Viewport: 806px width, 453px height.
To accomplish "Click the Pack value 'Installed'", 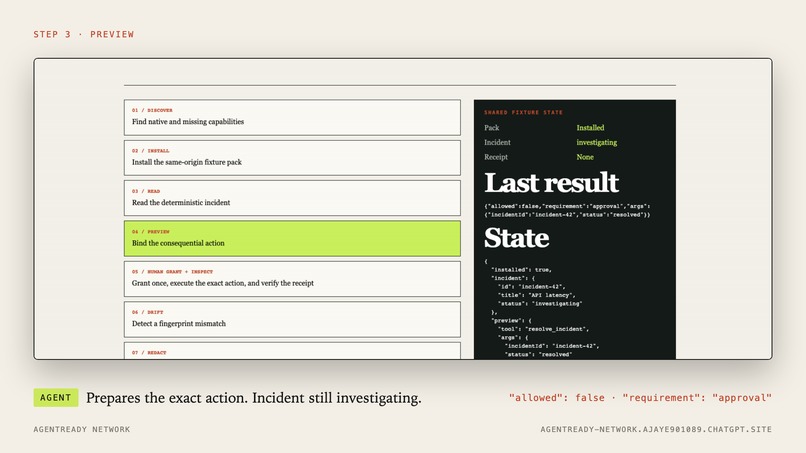I will coord(590,128).
